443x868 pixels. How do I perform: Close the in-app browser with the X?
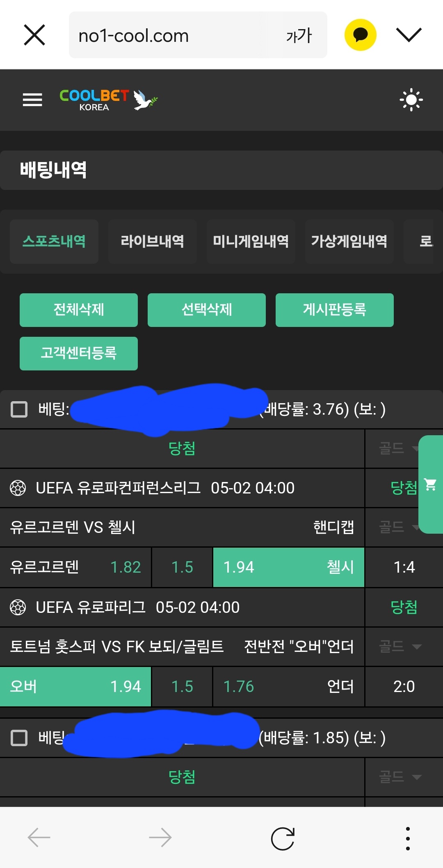pyautogui.click(x=34, y=35)
